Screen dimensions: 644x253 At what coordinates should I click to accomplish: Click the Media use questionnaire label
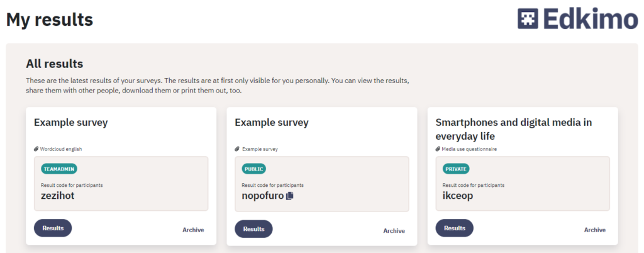point(469,149)
